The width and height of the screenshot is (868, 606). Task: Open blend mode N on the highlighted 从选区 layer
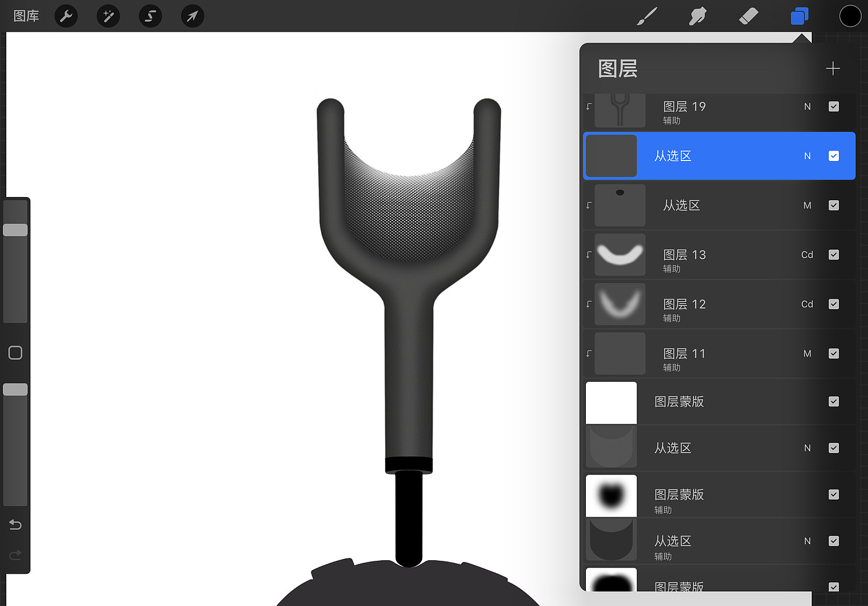[x=807, y=156]
